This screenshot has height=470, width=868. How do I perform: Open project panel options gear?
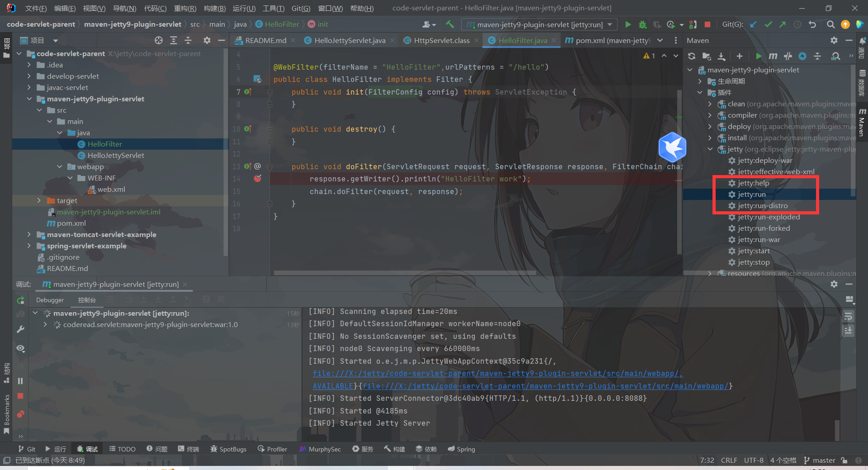207,40
